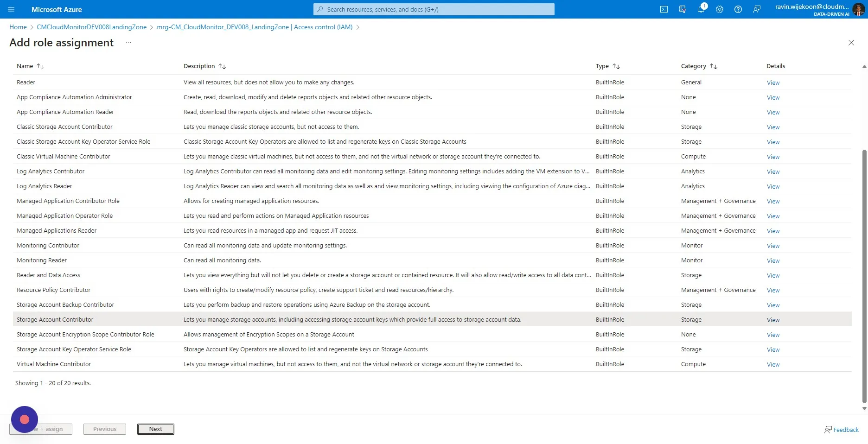Screen dimensions: 868x444
Task: Open the notifications bell
Action: (x=701, y=9)
